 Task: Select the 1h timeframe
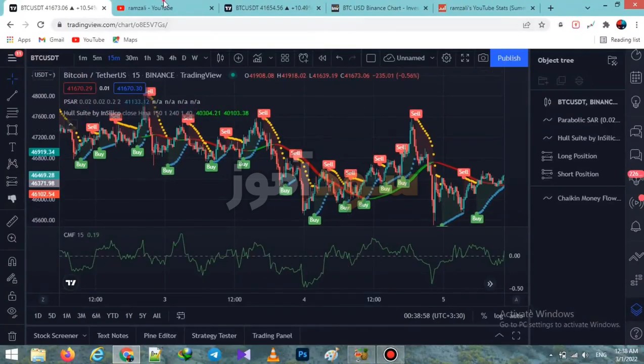[x=147, y=58]
